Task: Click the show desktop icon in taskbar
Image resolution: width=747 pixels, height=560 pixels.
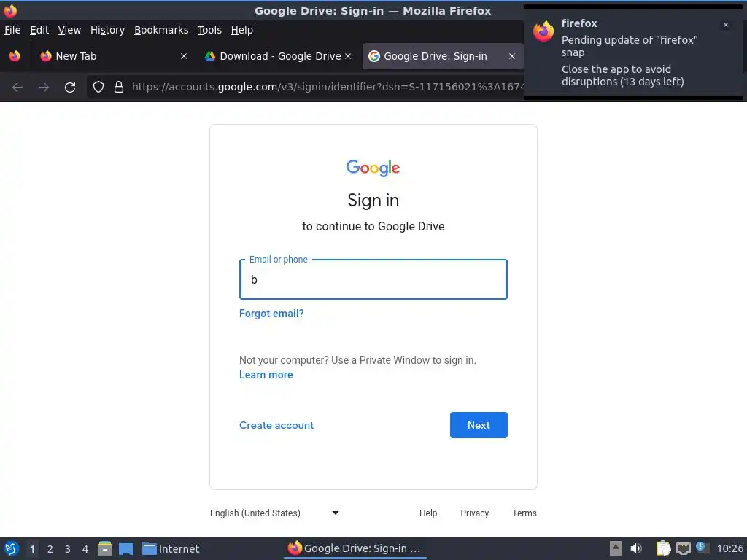Action: [x=126, y=549]
